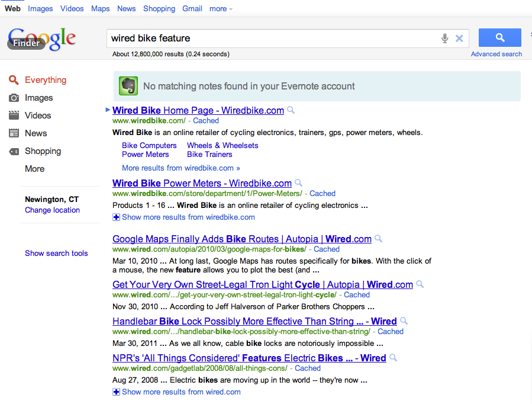Preview Handlebar Bike Lock result magnifier
532x404 pixels.
coord(404,321)
